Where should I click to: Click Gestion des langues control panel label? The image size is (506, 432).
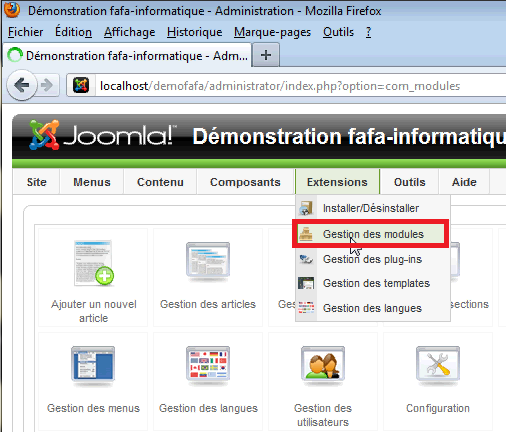click(208, 408)
